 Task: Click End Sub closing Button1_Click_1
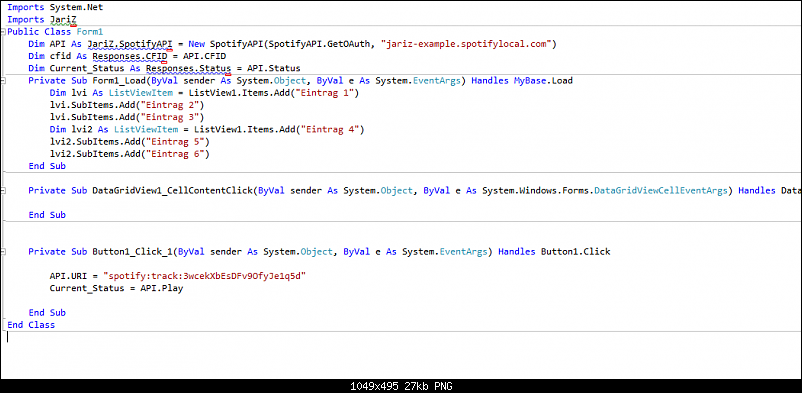click(x=47, y=313)
